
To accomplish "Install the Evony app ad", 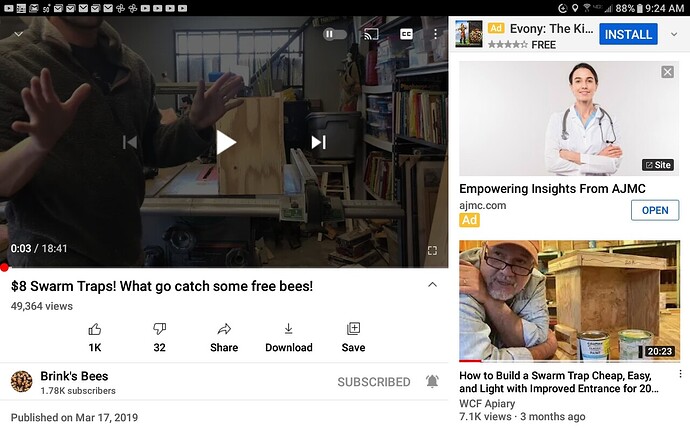I will (x=628, y=34).
